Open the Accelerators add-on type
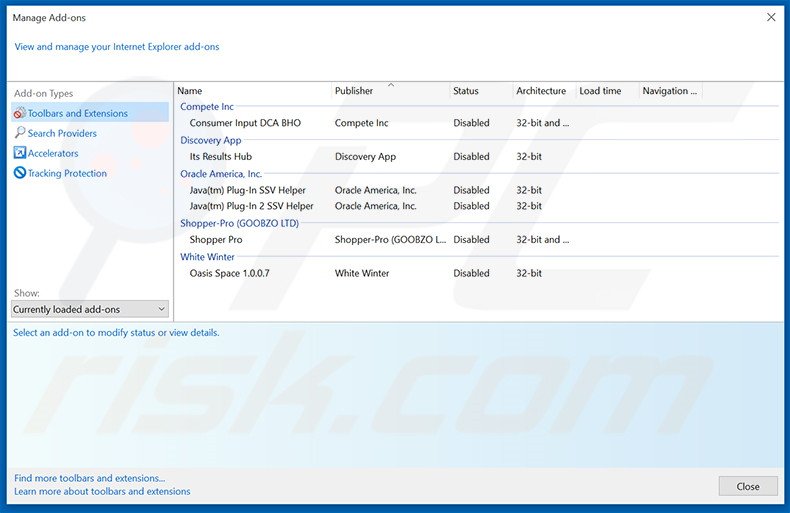Image resolution: width=790 pixels, height=513 pixels. (x=53, y=153)
